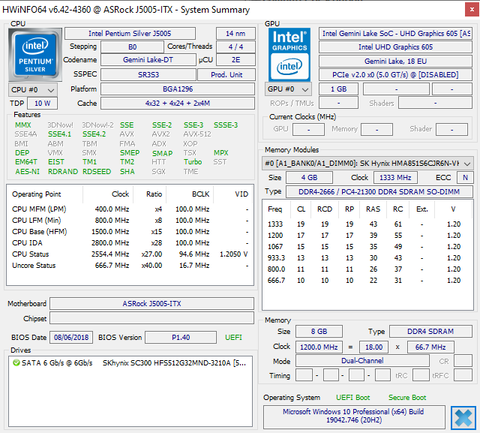Click the memory clock 1200.0 MHz field
The image size is (480, 433).
pos(319,347)
